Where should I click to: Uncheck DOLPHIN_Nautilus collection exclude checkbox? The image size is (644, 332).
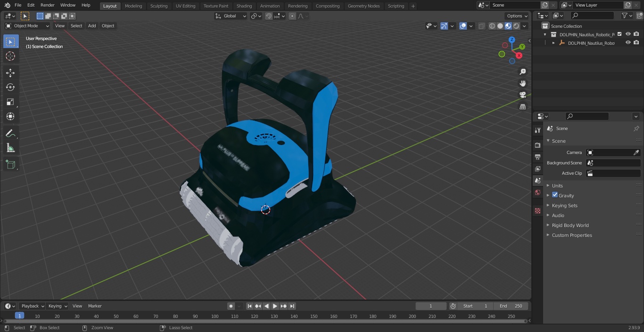[x=619, y=34]
